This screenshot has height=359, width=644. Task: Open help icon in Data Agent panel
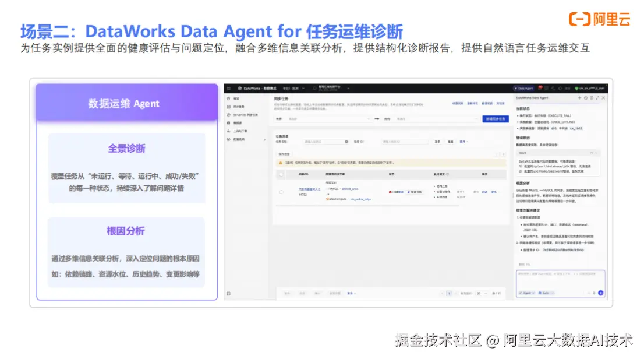592,98
